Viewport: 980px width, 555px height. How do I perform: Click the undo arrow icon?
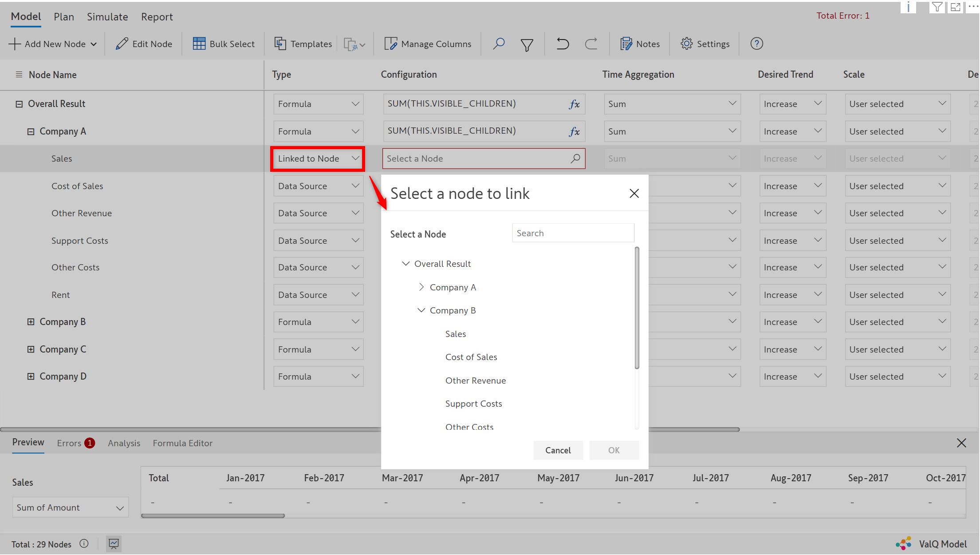click(x=563, y=44)
